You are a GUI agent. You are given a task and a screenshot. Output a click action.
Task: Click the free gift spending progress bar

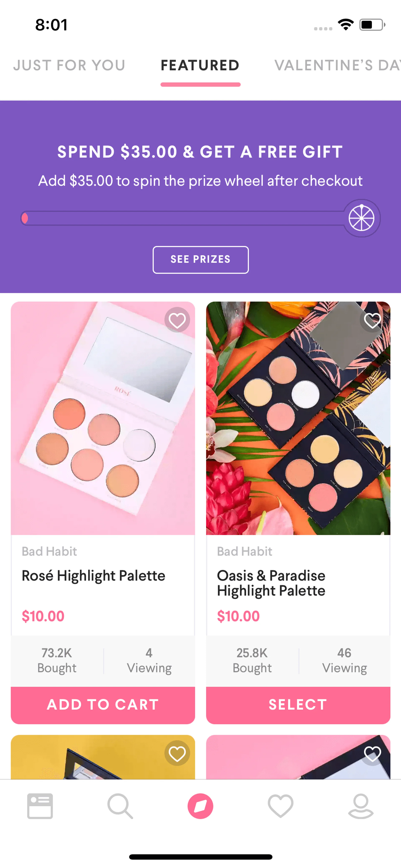tap(182, 218)
